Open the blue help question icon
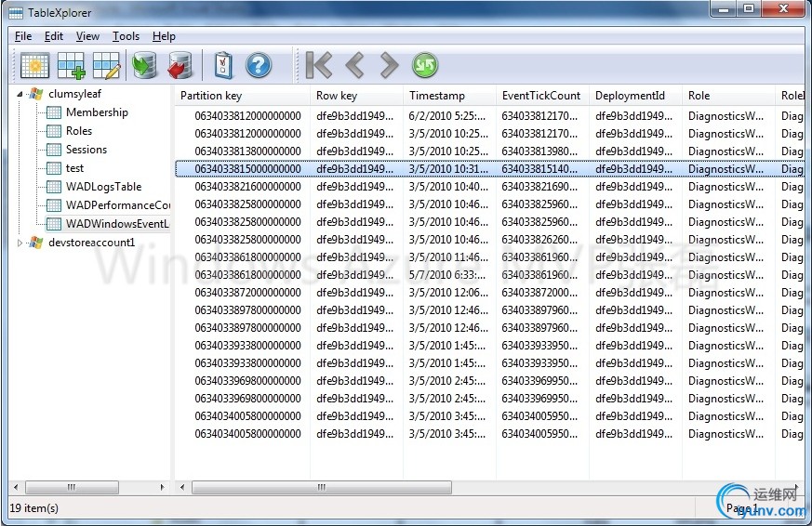The height and width of the screenshot is (526, 812). pyautogui.click(x=259, y=66)
